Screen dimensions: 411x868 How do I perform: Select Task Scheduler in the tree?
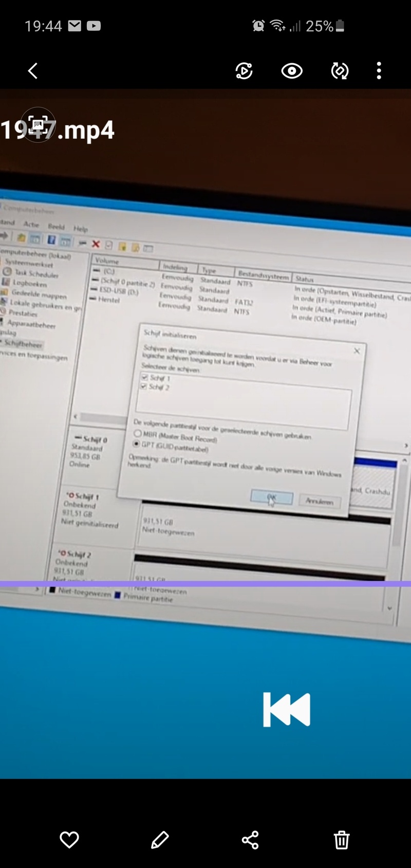point(36,273)
